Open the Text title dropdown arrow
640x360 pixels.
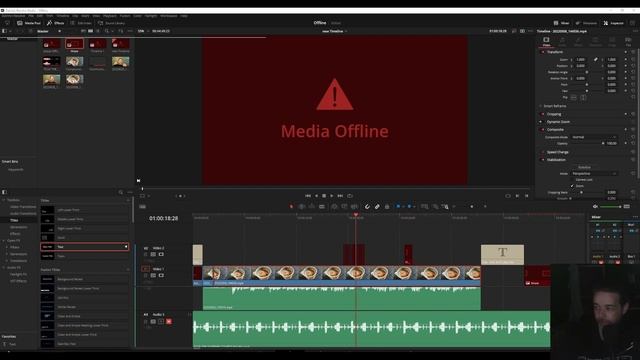[x=126, y=247]
